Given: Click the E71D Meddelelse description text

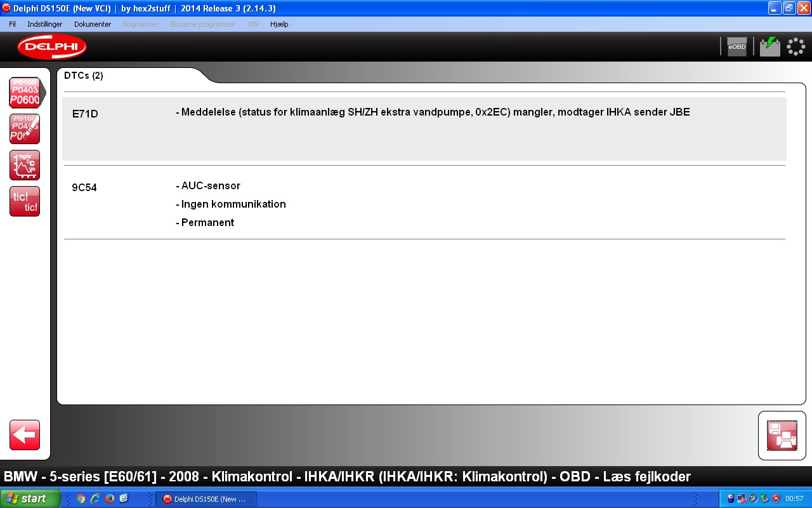Looking at the screenshot, I should [x=433, y=112].
